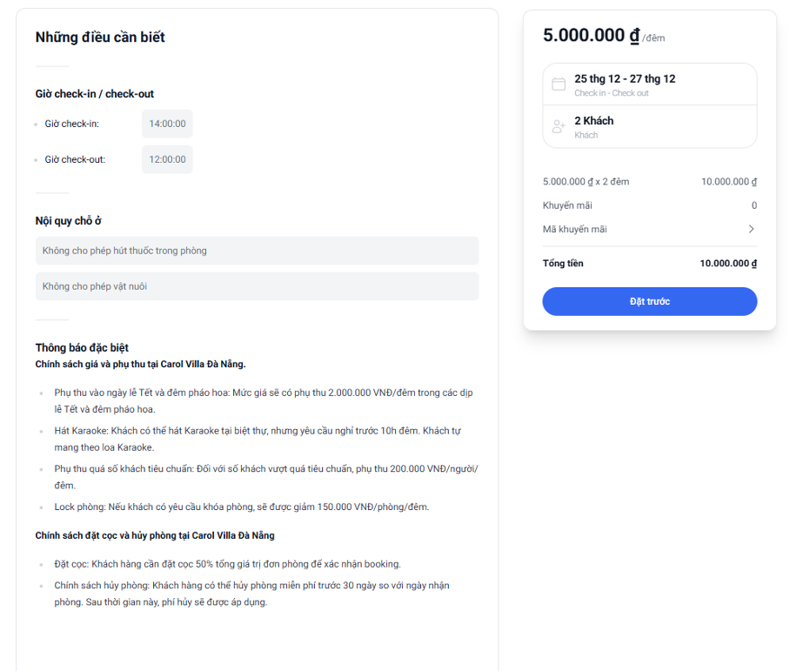The width and height of the screenshot is (790, 672).
Task: Open the 2 Khách guest selector
Action: [649, 126]
